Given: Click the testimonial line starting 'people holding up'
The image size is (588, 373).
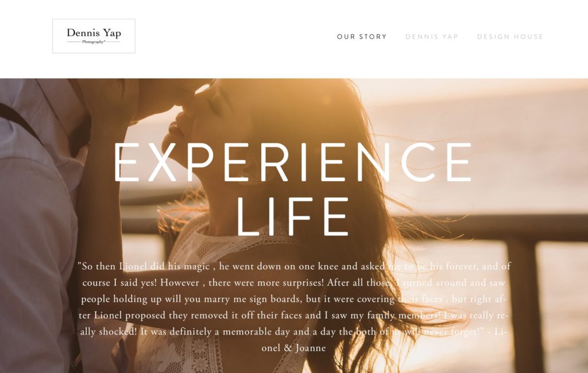Looking at the screenshot, I should 294,299.
